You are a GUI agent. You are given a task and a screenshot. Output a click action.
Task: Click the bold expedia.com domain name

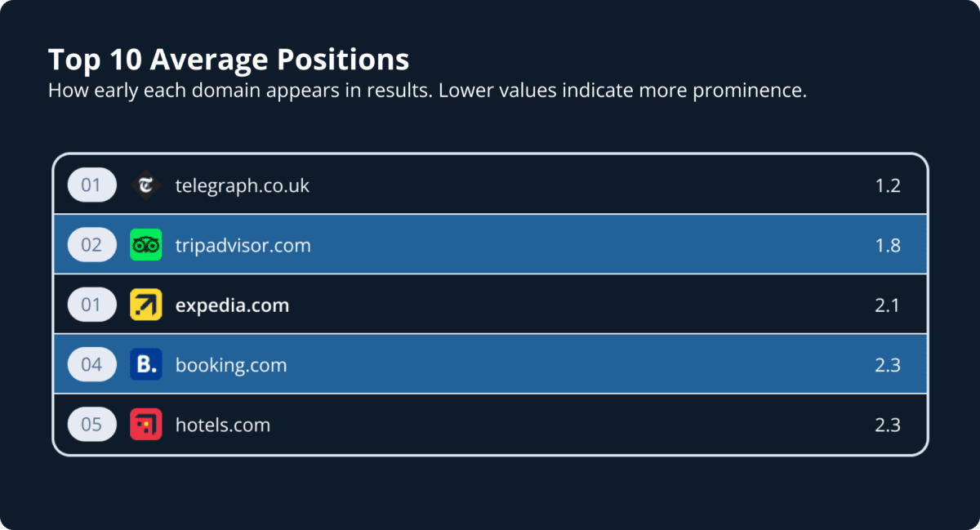[232, 305]
